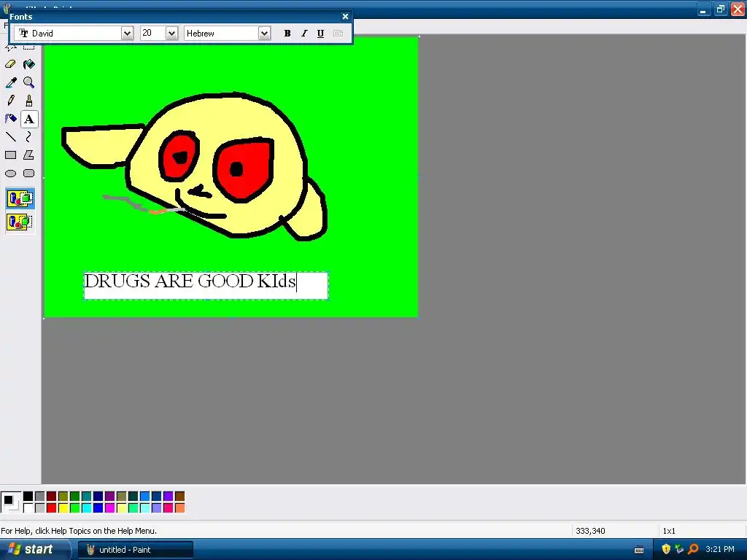The height and width of the screenshot is (560, 747).
Task: Select the Magnifier tool
Action: (29, 82)
